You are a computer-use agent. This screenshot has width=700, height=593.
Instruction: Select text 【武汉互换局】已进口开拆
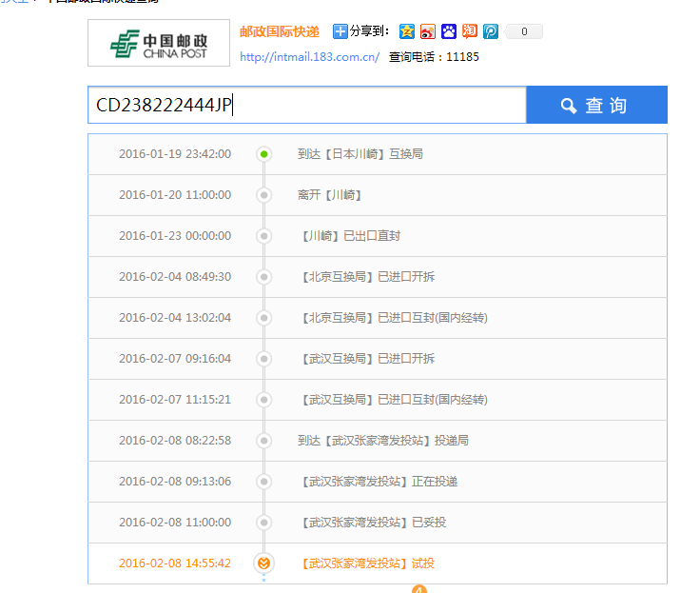(x=366, y=359)
